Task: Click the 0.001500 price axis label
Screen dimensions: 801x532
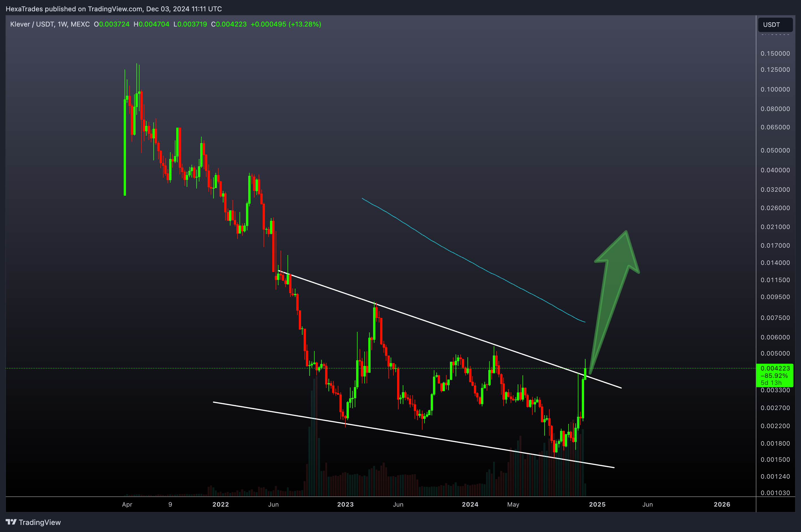Action: (775, 460)
